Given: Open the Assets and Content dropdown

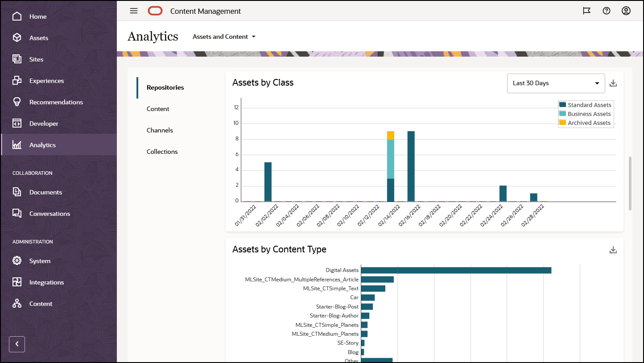Looking at the screenshot, I should [224, 37].
